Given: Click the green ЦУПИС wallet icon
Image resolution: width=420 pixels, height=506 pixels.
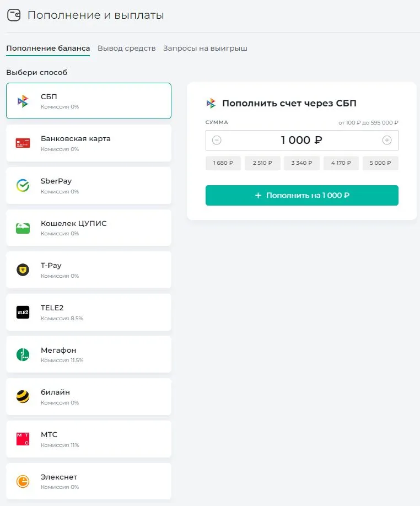Looking at the screenshot, I should pyautogui.click(x=23, y=228).
